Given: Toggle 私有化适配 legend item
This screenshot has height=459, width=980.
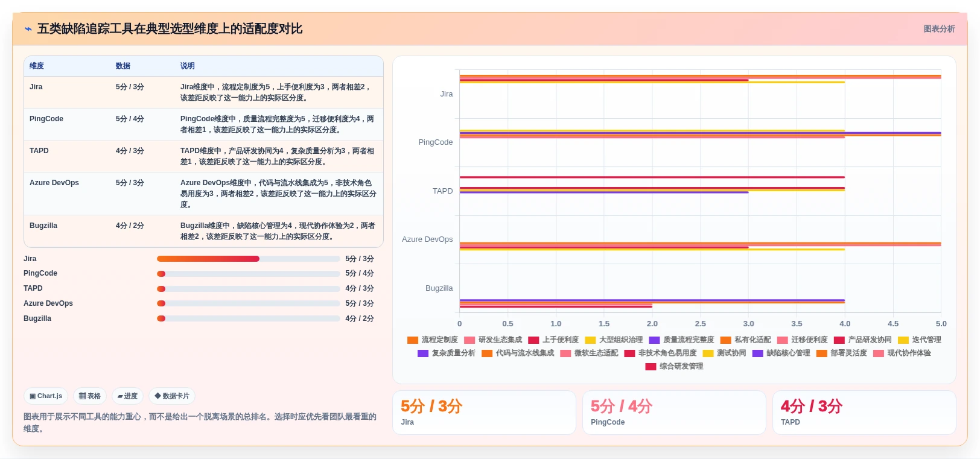Looking at the screenshot, I should (745, 340).
